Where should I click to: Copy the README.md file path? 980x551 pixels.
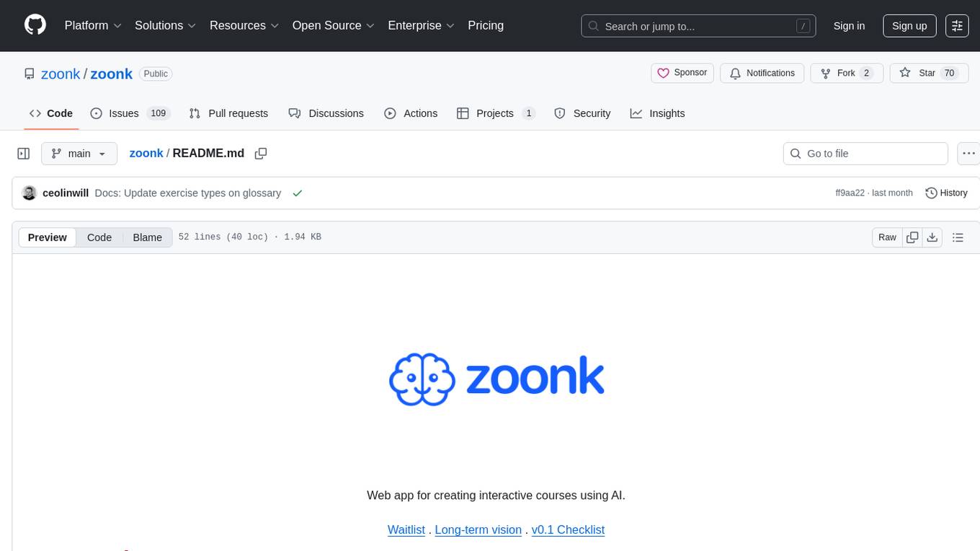261,153
